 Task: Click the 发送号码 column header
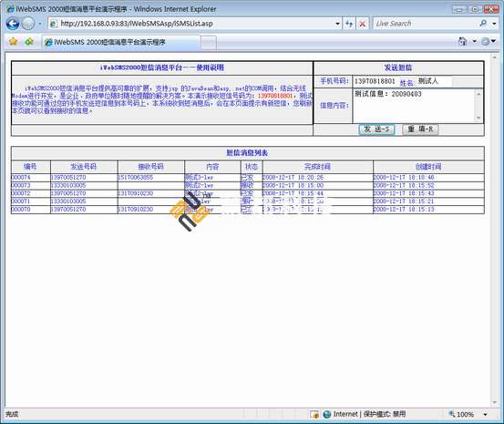pyautogui.click(x=84, y=167)
